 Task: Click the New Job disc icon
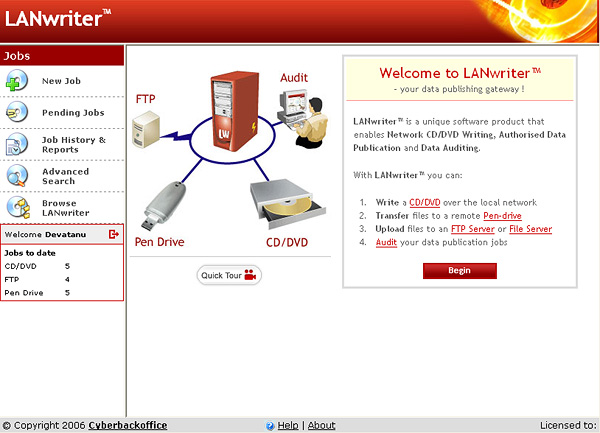tap(16, 81)
